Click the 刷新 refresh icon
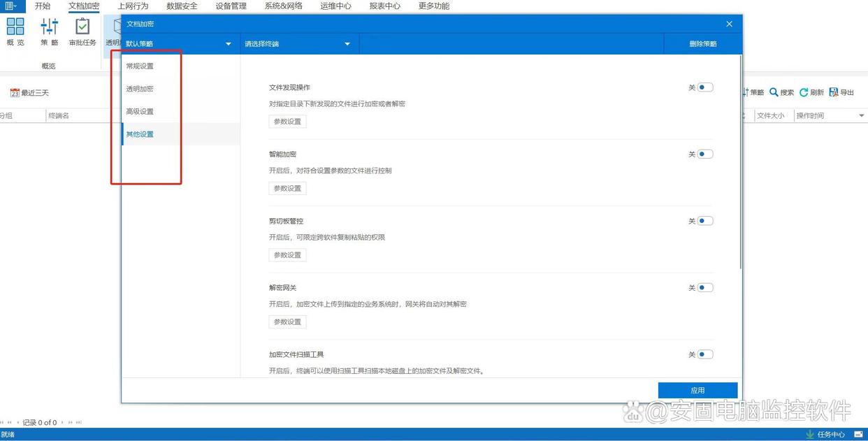This screenshot has width=868, height=441. coord(804,92)
